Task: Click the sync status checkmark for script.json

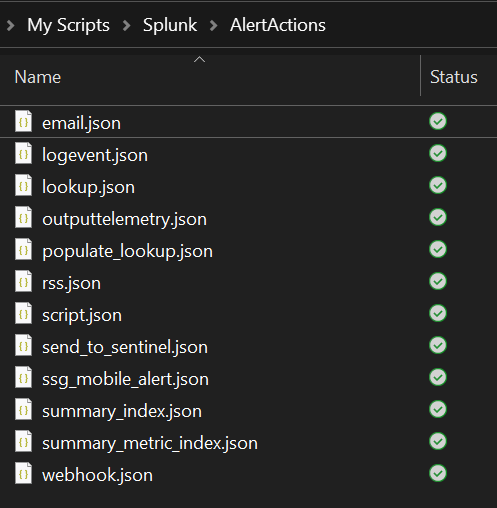Action: [x=438, y=313]
